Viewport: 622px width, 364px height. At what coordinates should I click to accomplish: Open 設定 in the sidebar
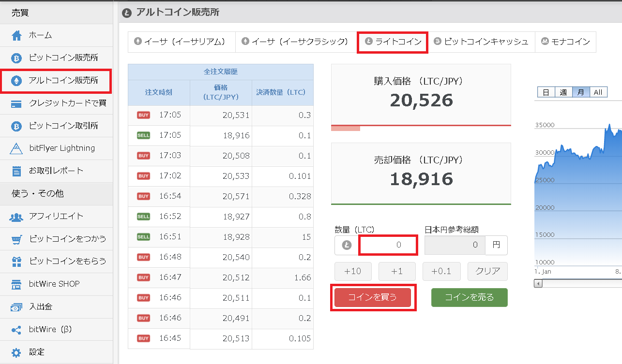(x=56, y=352)
